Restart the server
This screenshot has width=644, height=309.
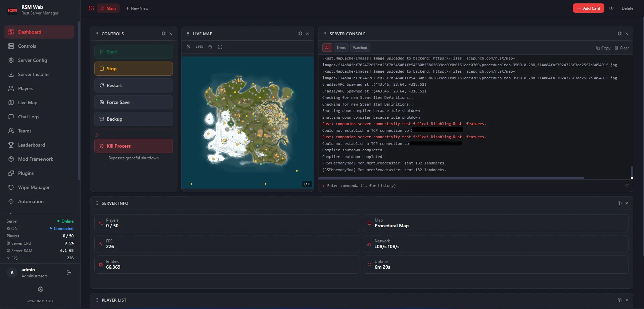coord(134,85)
